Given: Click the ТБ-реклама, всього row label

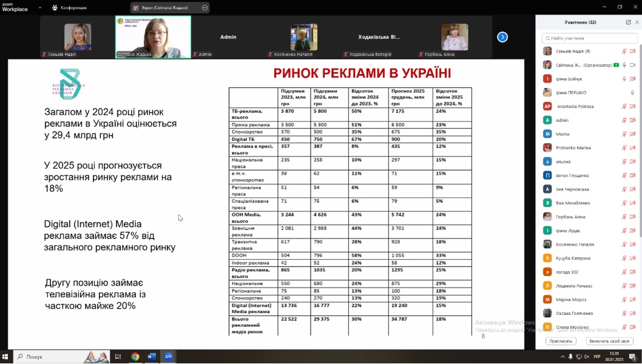Looking at the screenshot, I should (x=247, y=114).
